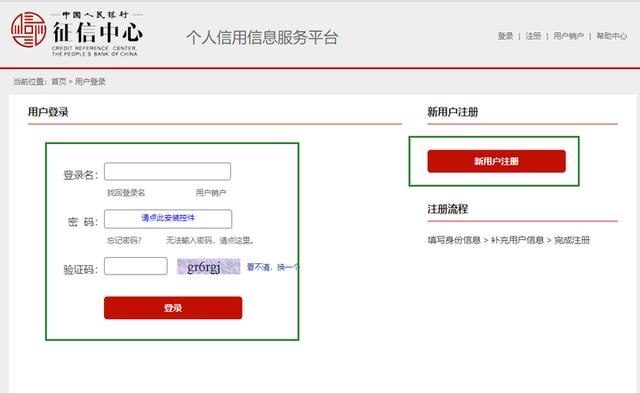This screenshot has width=640, height=393.
Task: Click 用户登录 in the breadcrumb
Action: click(x=90, y=82)
